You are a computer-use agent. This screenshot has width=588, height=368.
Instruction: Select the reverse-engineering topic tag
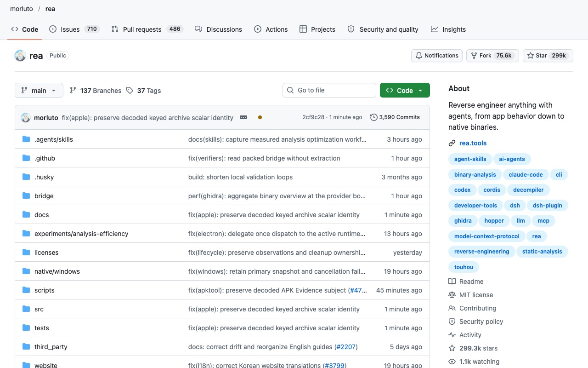481,252
